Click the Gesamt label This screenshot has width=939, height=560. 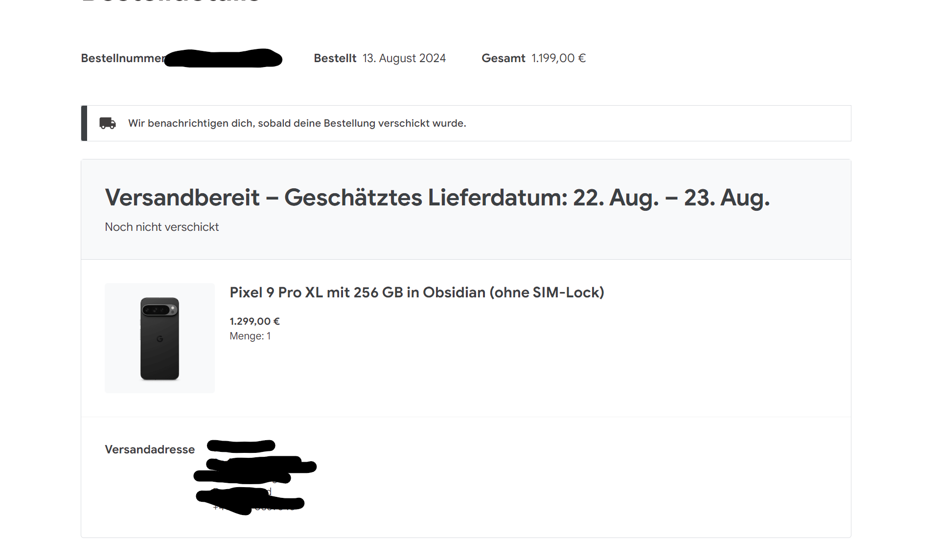point(503,58)
